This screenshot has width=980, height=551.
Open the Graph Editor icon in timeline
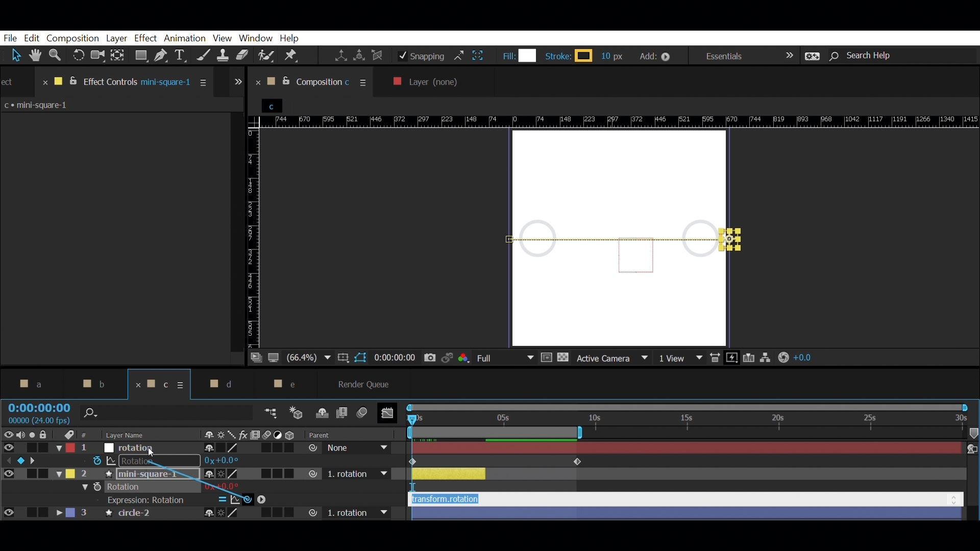click(x=388, y=413)
